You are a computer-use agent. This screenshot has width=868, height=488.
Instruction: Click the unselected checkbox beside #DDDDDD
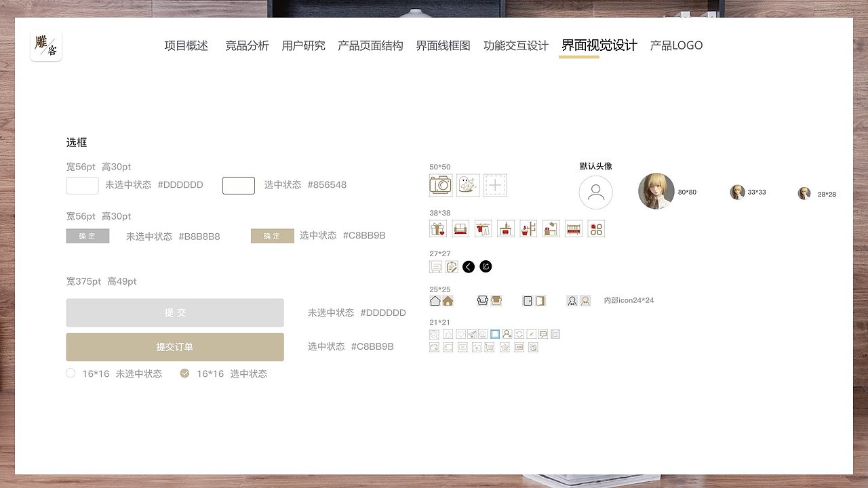click(x=82, y=184)
